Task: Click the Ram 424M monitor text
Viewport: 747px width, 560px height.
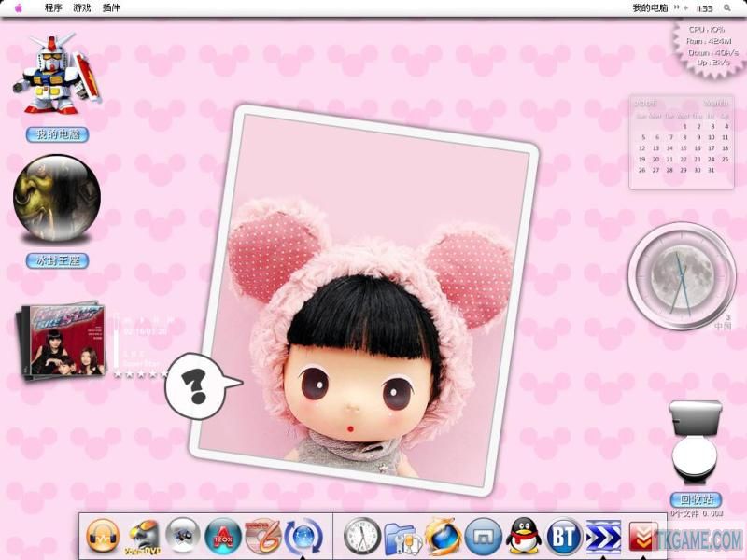Action: tap(709, 41)
